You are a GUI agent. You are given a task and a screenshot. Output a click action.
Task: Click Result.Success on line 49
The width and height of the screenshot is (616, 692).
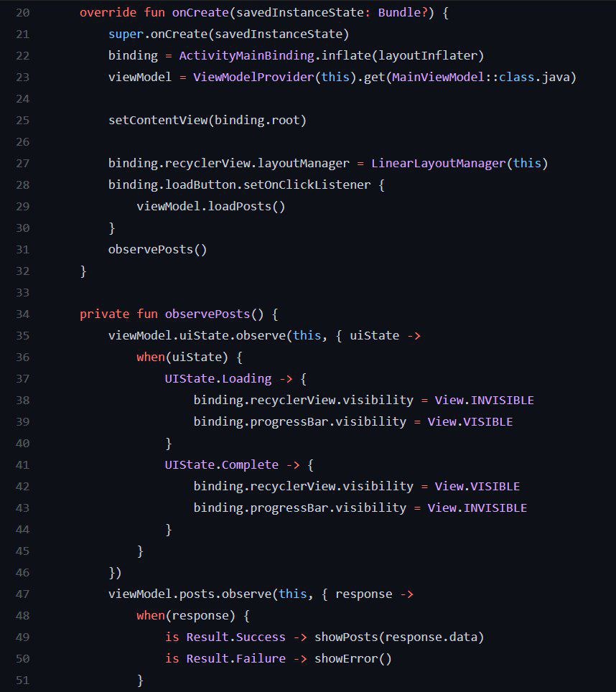(x=235, y=637)
